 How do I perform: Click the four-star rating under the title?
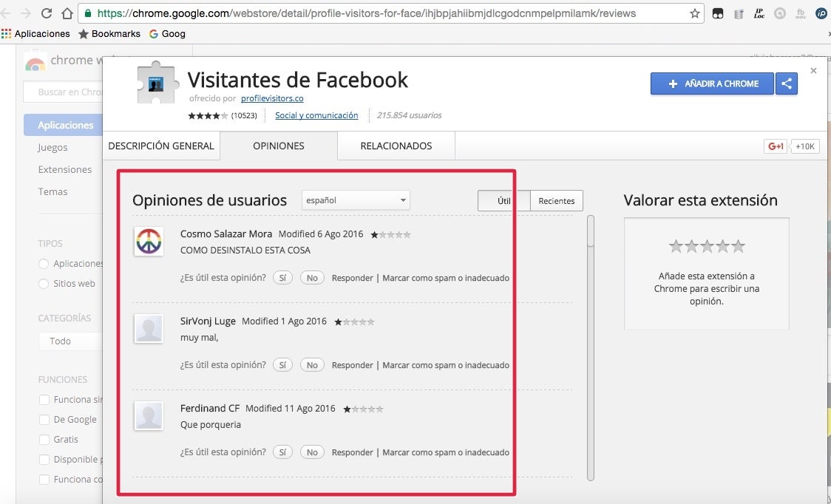(208, 115)
